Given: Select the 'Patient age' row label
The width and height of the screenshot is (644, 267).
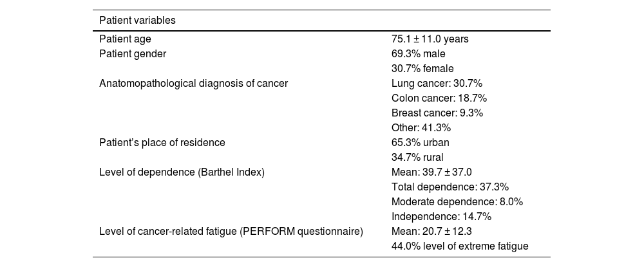Looking at the screenshot, I should (125, 39).
